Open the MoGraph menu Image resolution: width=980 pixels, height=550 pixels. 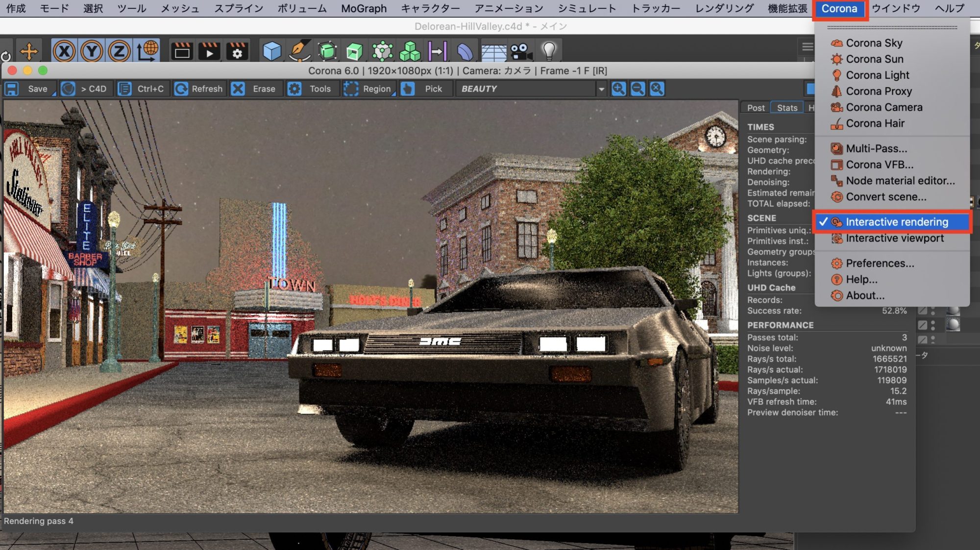[364, 8]
